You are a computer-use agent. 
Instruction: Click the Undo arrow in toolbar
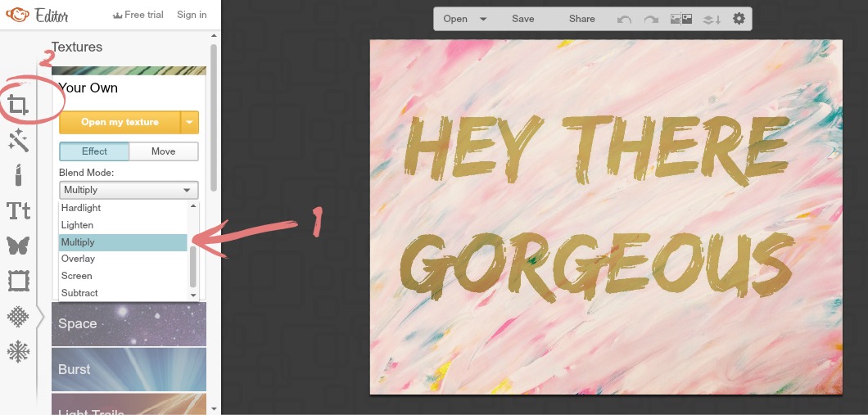[x=625, y=20]
